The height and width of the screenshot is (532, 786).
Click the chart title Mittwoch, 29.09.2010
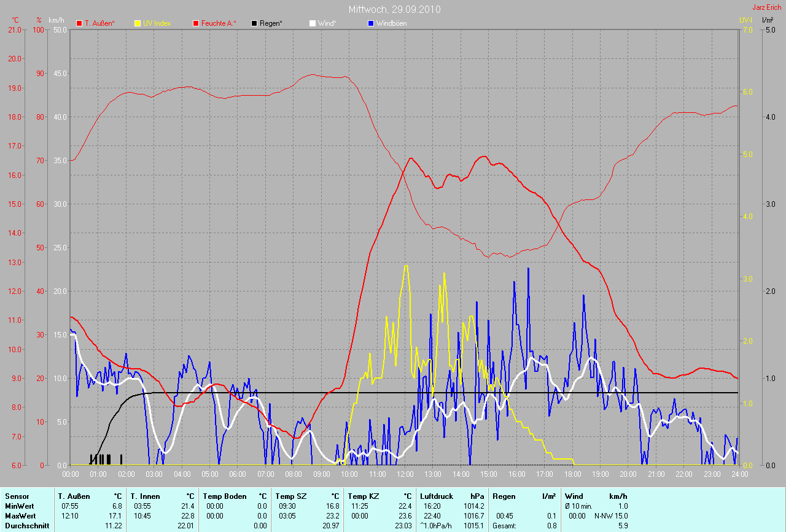point(394,9)
